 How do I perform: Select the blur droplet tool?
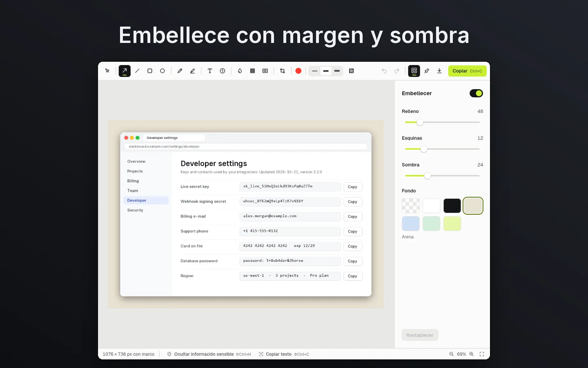[240, 71]
